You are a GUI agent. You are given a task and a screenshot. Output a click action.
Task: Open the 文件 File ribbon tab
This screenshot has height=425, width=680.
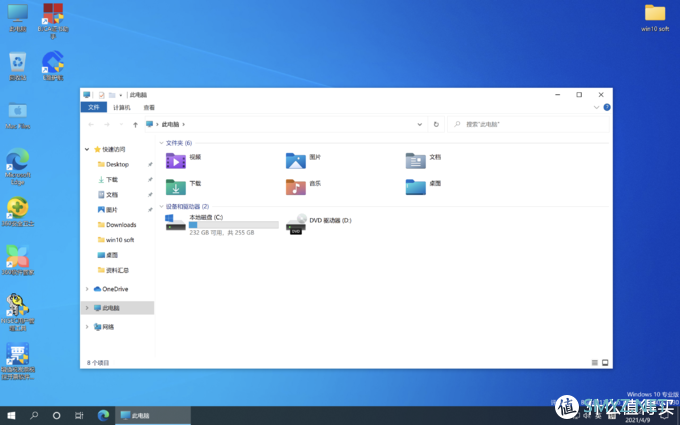pyautogui.click(x=94, y=107)
